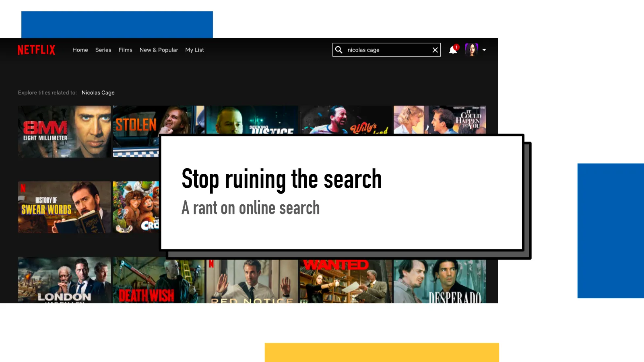644x362 pixels.
Task: Open the Series menu item
Action: pyautogui.click(x=103, y=50)
